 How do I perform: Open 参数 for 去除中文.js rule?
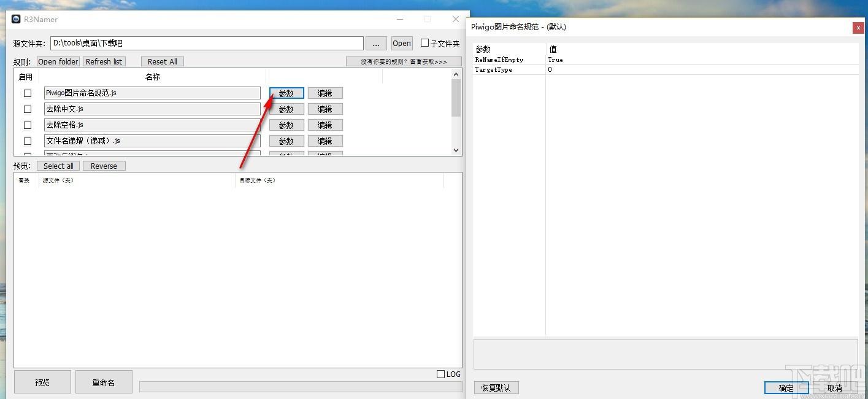coord(286,109)
